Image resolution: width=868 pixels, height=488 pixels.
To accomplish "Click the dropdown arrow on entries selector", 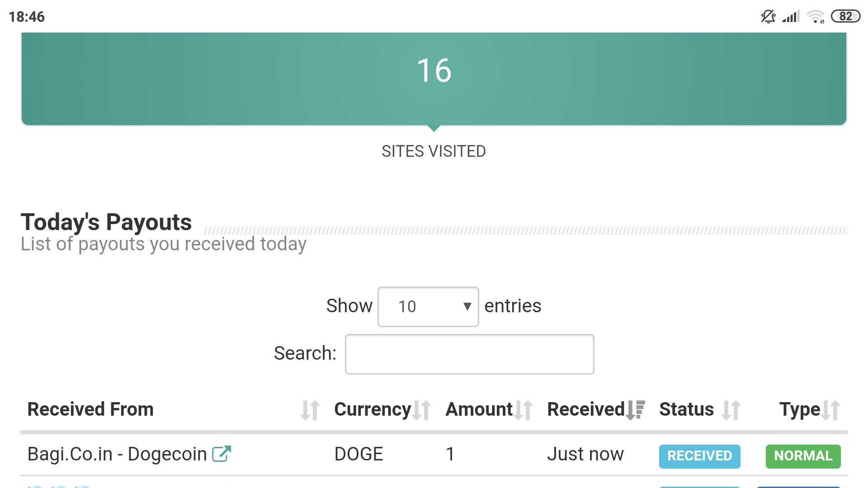I will tap(467, 306).
